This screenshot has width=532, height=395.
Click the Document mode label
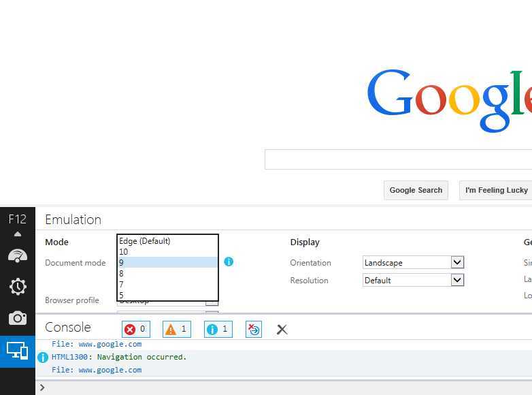point(76,263)
